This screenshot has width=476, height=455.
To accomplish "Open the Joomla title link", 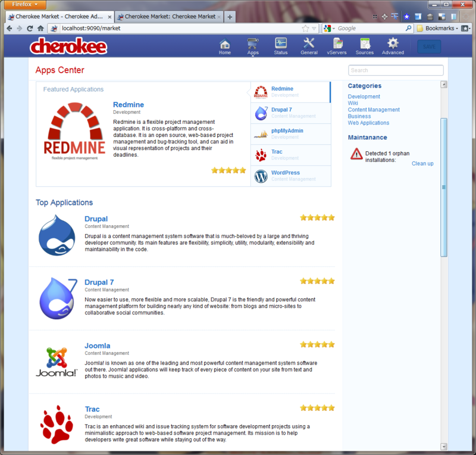I will coord(97,345).
